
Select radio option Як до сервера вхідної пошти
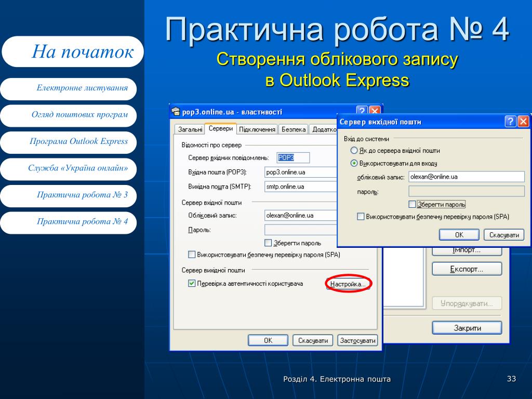(354, 150)
